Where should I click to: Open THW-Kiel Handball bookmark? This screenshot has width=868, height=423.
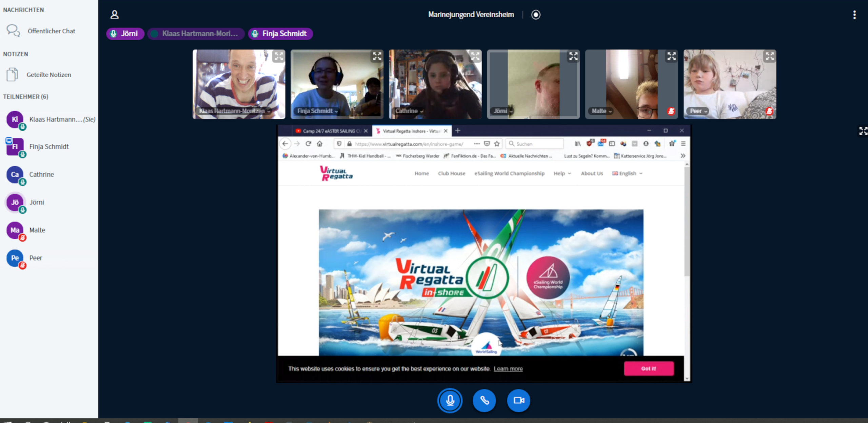pos(366,156)
